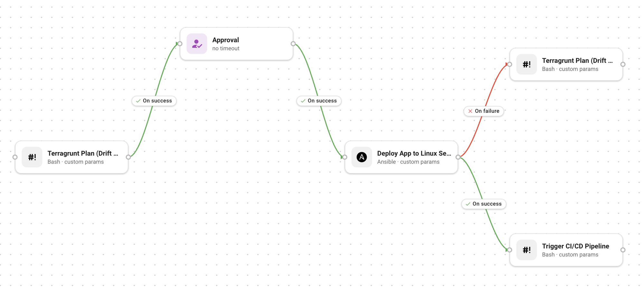Image resolution: width=644 pixels, height=290 pixels.
Task: Click output port of top-right Terragrunt Plan node
Action: pos(623,64)
